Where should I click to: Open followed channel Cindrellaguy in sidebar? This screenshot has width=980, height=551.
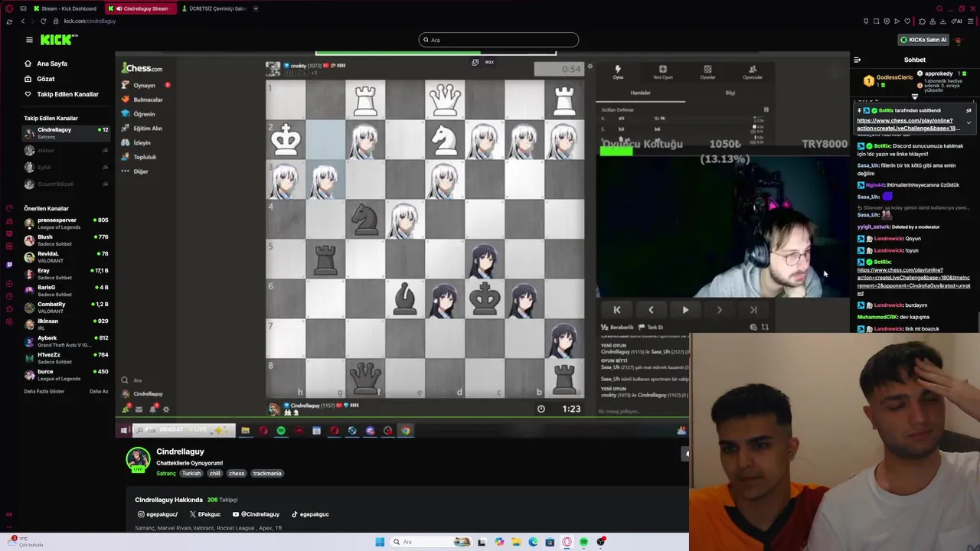[x=66, y=132]
